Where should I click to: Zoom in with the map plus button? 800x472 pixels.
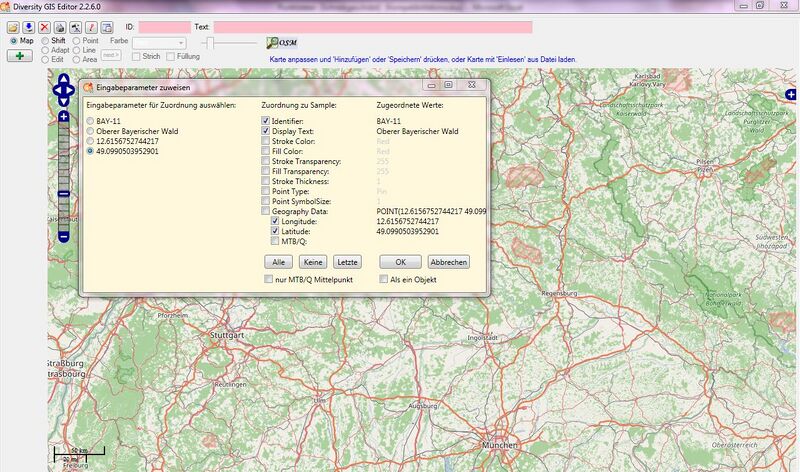click(63, 117)
